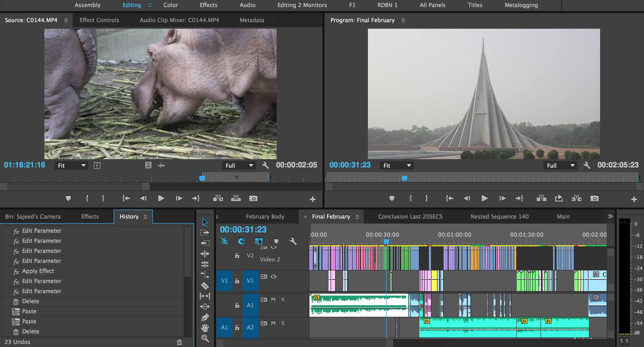Select the Hand tool
Viewport: 644px width, 347px height.
[205, 328]
